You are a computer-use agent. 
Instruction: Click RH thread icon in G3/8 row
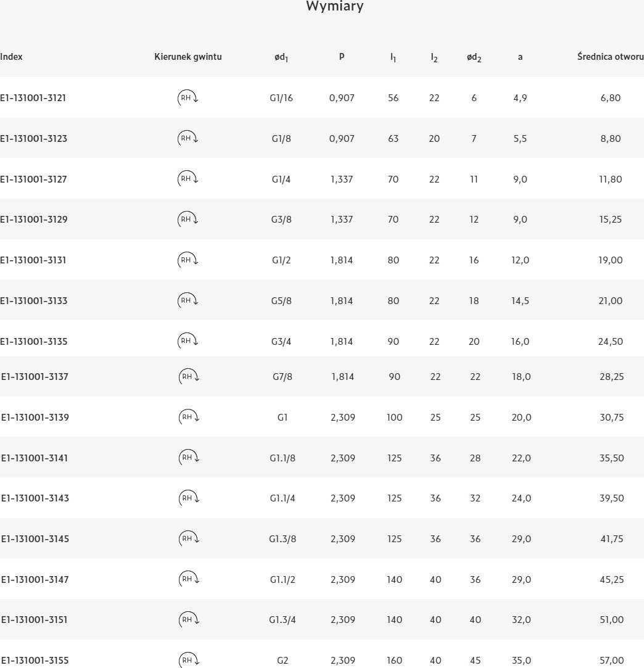point(188,219)
